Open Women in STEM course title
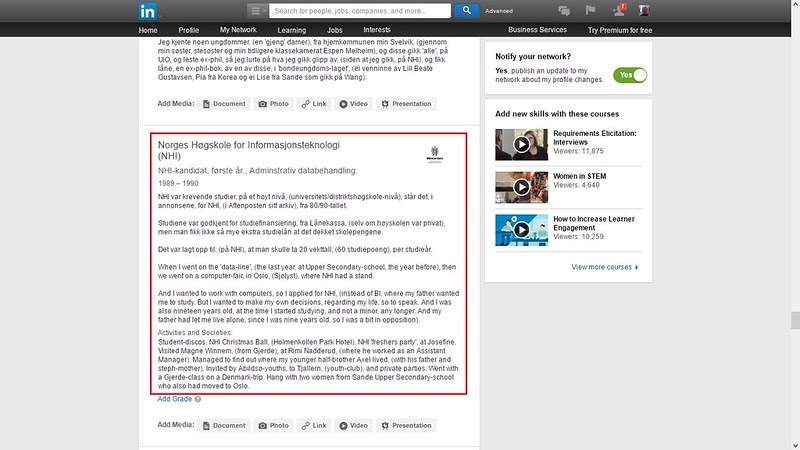800x450 pixels. point(580,176)
